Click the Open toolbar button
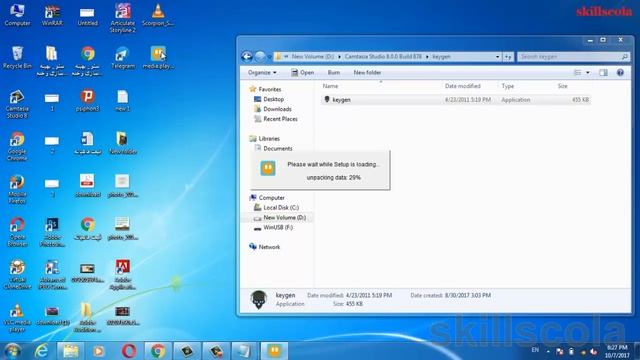Screen dimensions: 640x360 302,73
